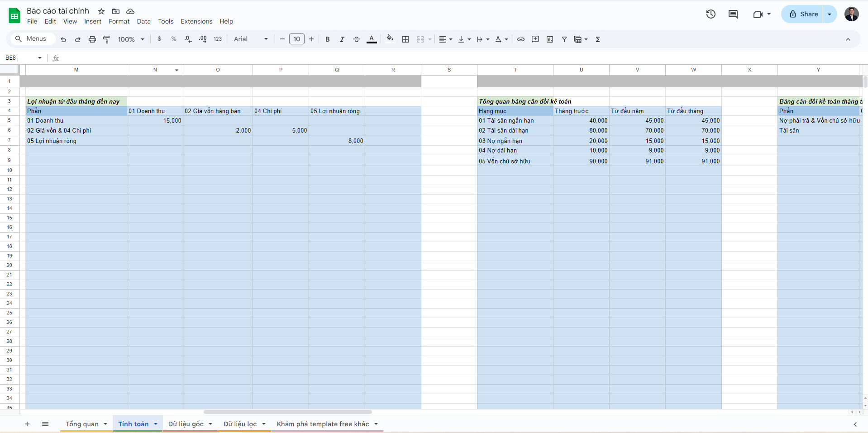Add a new sheet with plus button
Viewport: 868px width, 433px height.
coord(27,424)
